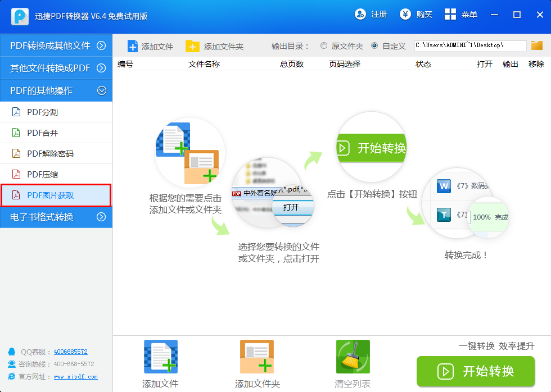
Task: Expand the 其他文件转换成PDF section arrow
Action: click(x=101, y=68)
